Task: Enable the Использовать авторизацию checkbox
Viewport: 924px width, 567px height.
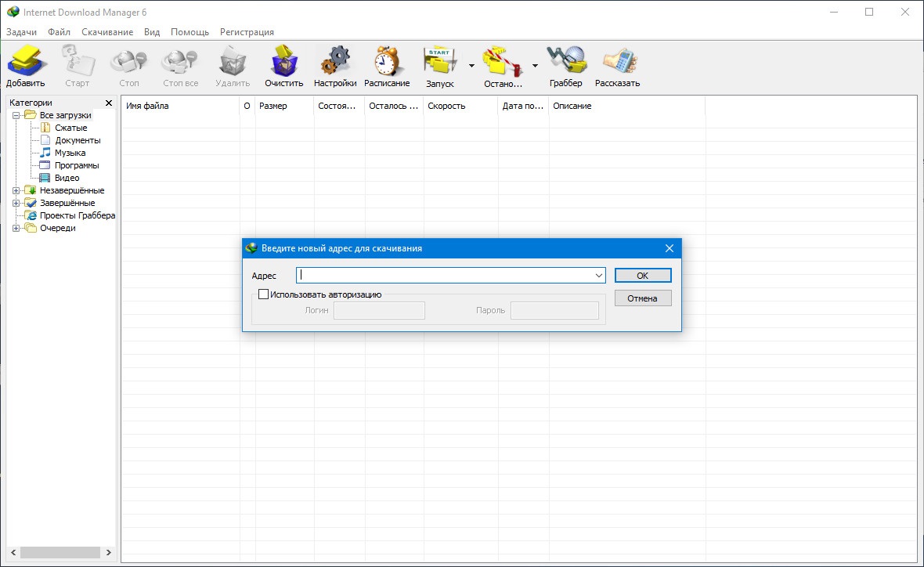Action: pos(264,294)
